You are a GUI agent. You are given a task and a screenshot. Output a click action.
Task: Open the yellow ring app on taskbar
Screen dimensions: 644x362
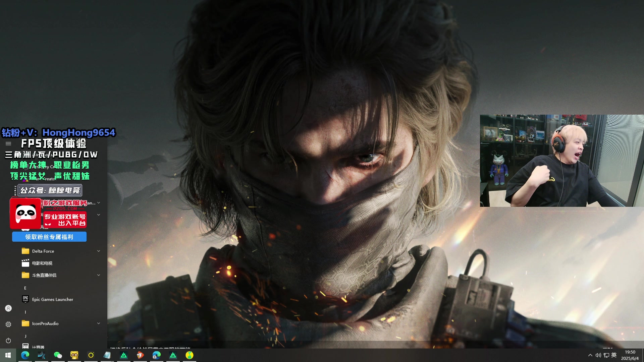point(91,355)
